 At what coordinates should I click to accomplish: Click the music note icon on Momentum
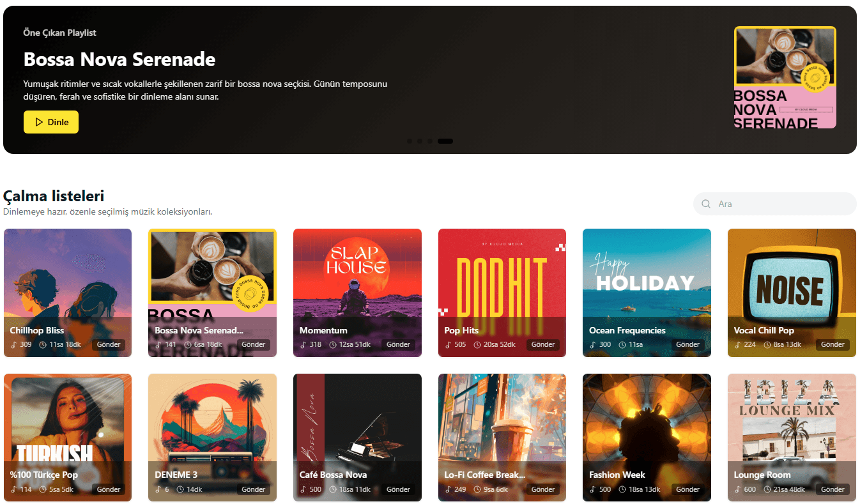303,345
